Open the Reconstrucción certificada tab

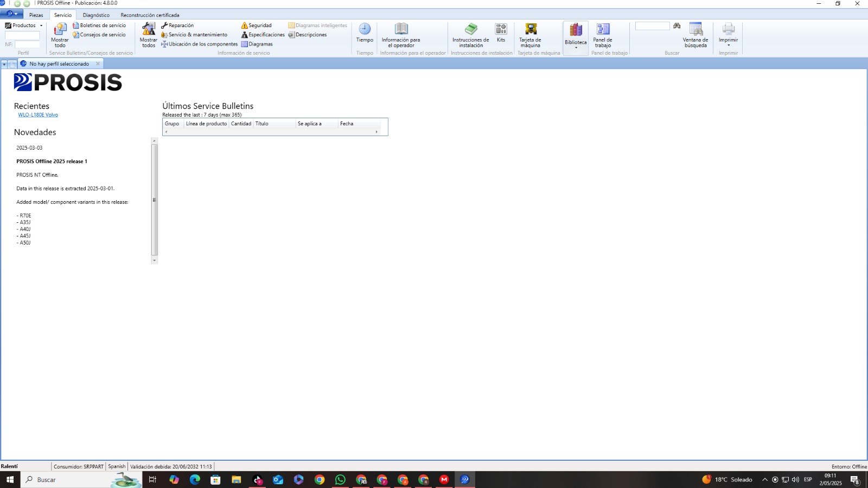(x=150, y=15)
